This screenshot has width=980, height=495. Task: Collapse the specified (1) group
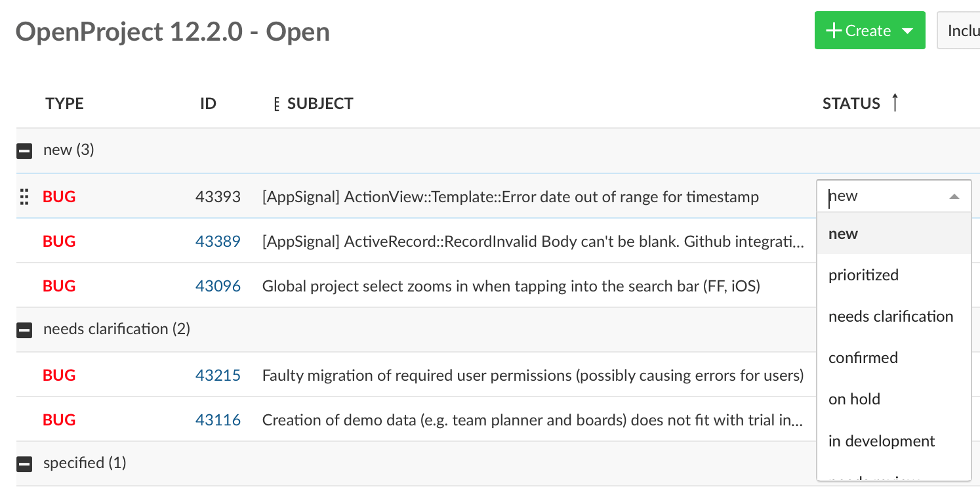[x=24, y=463]
